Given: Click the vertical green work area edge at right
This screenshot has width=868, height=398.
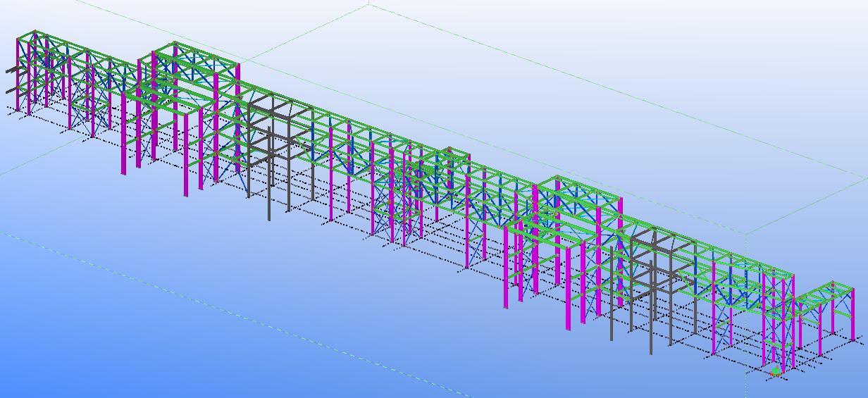Looking at the screenshot, I should point(745,317).
